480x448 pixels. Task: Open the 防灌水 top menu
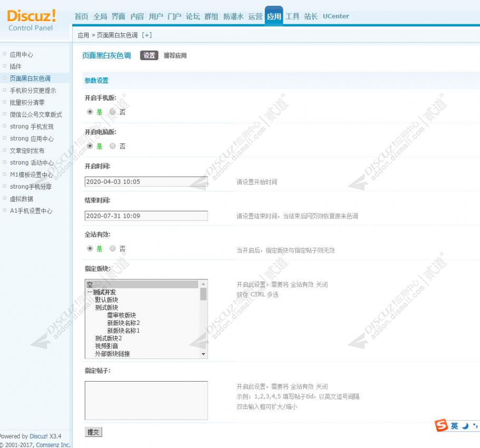[233, 16]
